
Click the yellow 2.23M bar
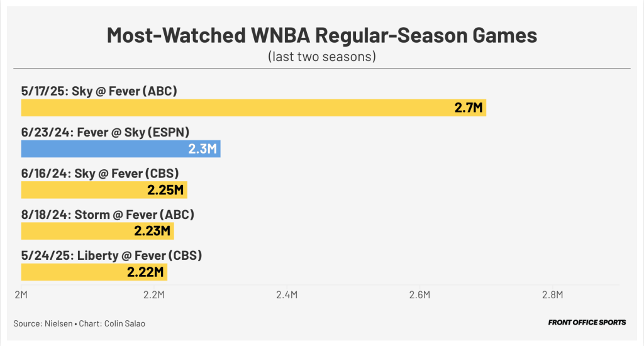[97, 231]
